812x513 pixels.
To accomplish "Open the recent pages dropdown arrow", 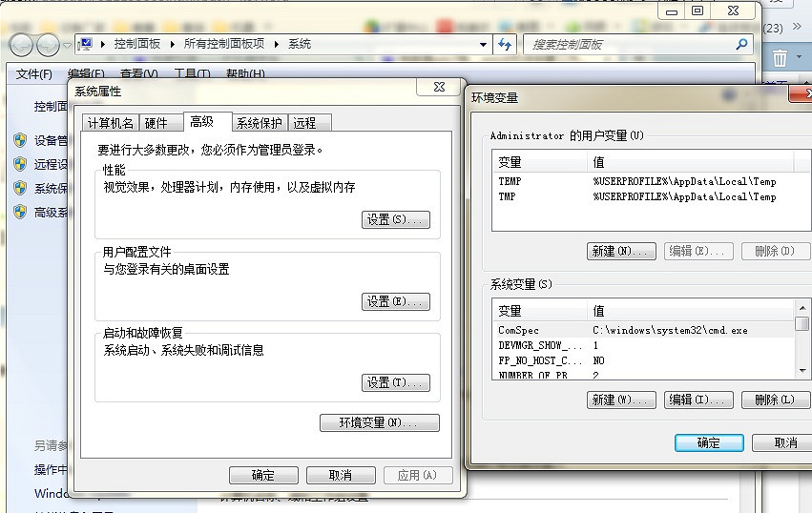I will click(x=67, y=44).
